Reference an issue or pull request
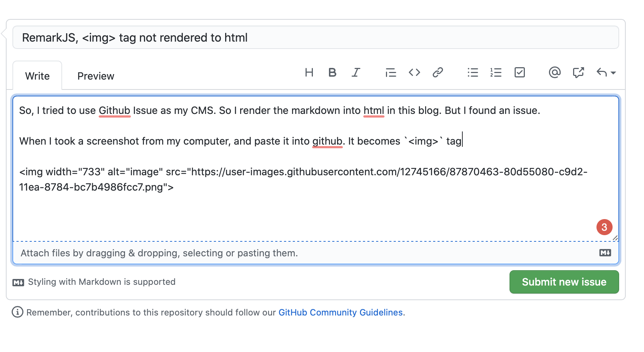This screenshot has width=644, height=352. tap(578, 72)
